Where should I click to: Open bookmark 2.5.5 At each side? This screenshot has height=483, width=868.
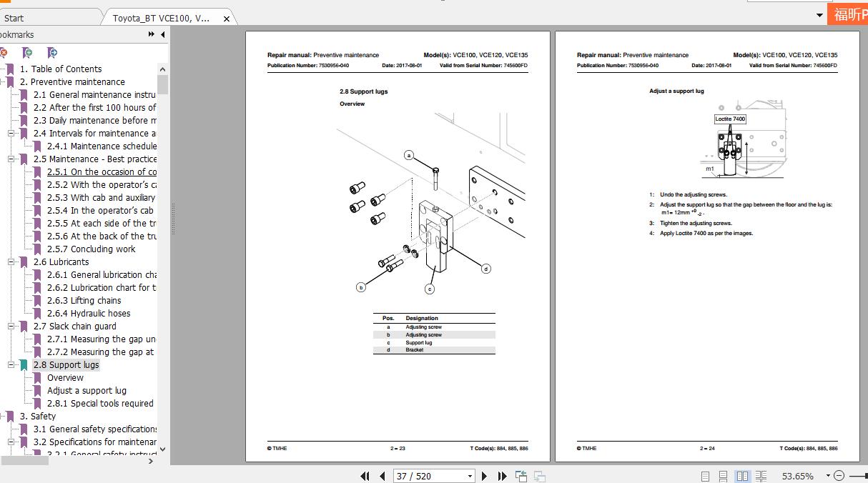pos(102,224)
